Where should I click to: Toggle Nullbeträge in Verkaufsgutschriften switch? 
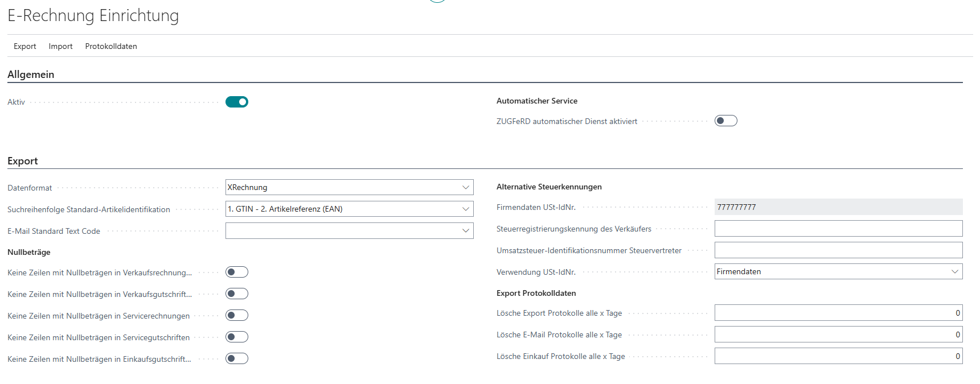237,294
